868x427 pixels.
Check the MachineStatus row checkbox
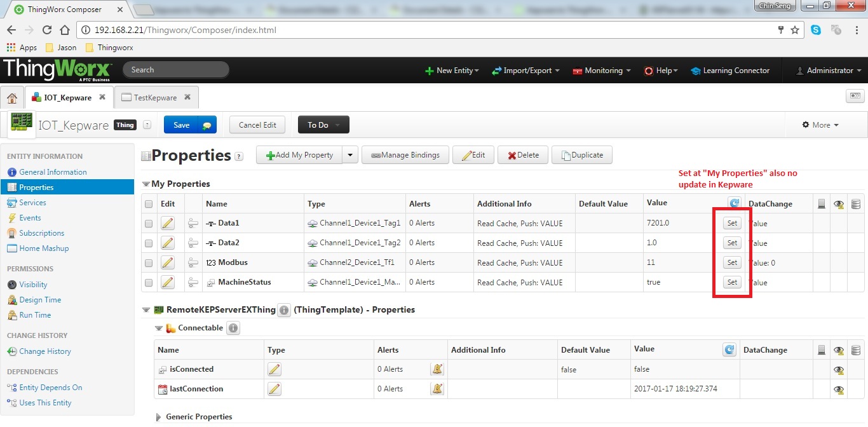click(x=149, y=283)
